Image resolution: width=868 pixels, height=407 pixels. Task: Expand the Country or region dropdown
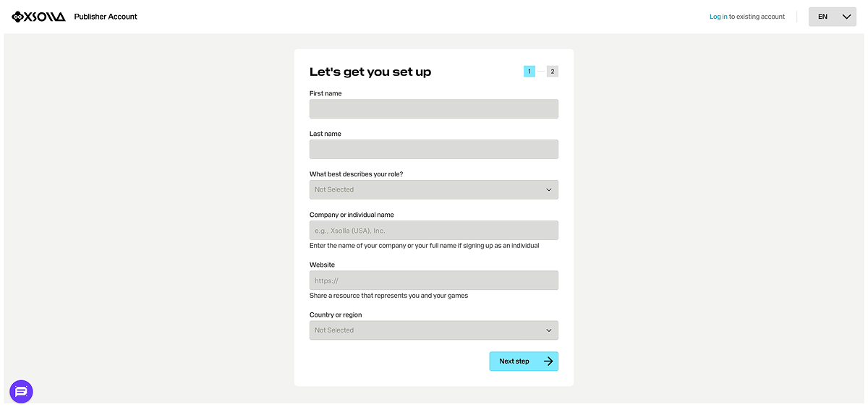(433, 330)
